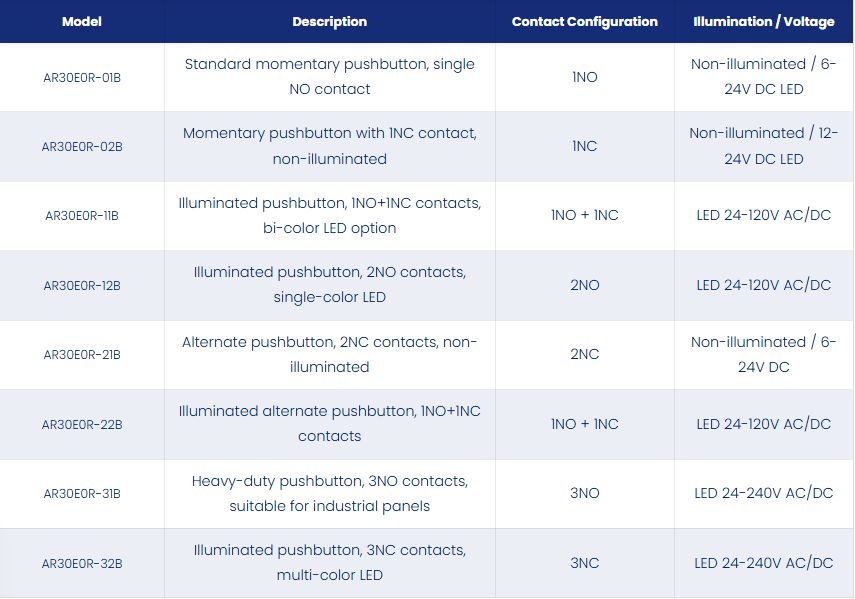Open the AR30E0R-11B model entry

pos(82,216)
